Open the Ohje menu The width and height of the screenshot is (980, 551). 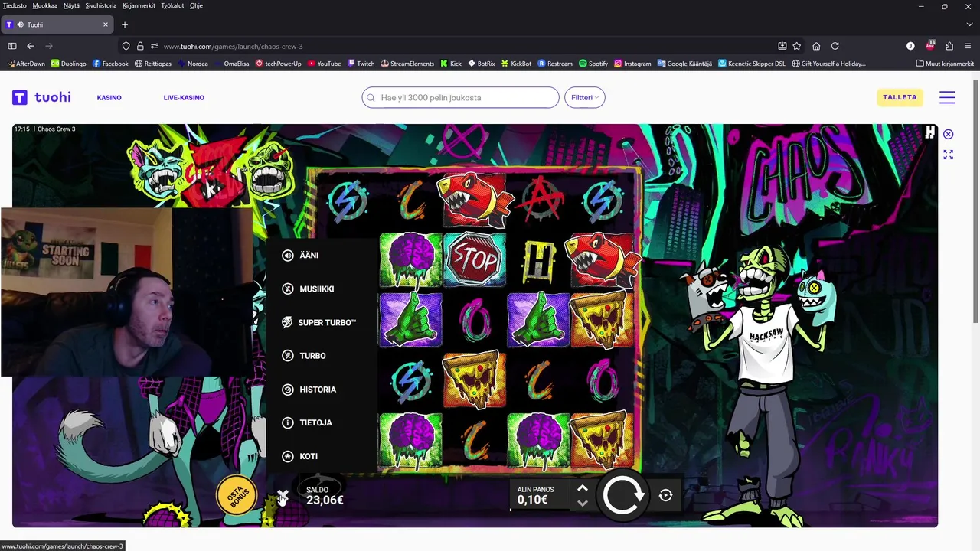coord(196,5)
